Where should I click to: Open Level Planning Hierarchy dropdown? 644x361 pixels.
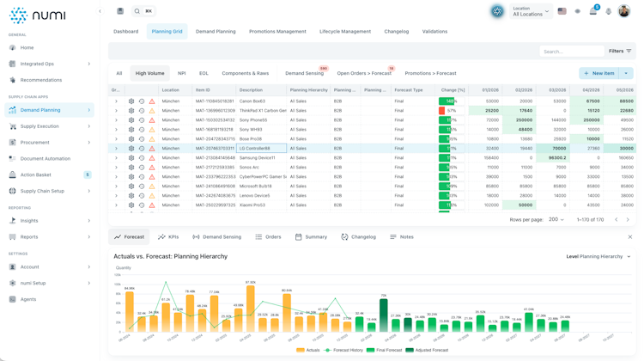(x=598, y=256)
